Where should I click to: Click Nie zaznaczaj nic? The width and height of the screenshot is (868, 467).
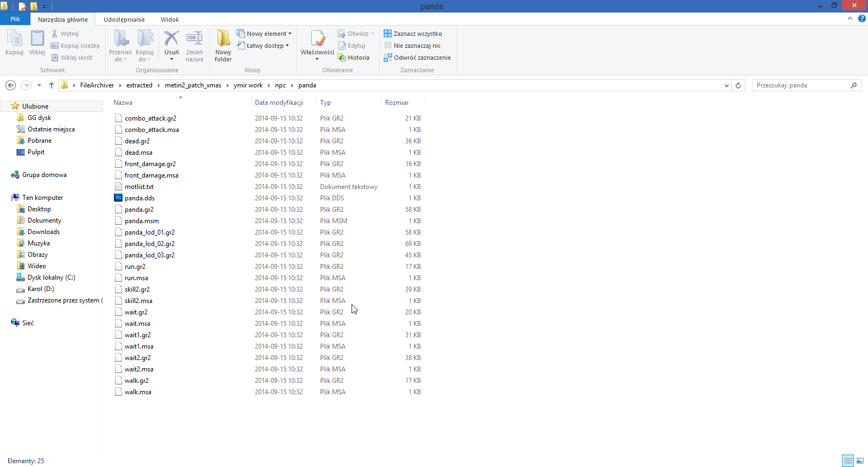412,46
